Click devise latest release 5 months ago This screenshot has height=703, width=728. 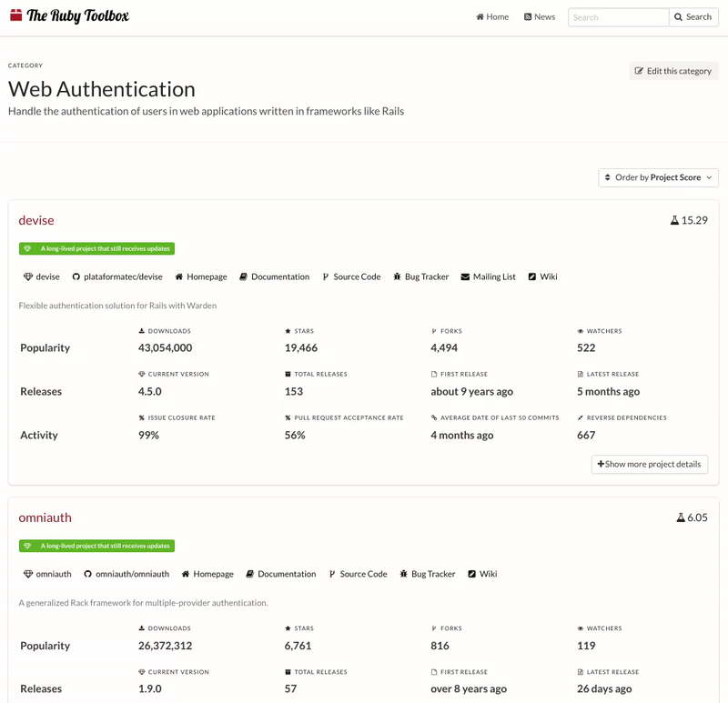(608, 392)
